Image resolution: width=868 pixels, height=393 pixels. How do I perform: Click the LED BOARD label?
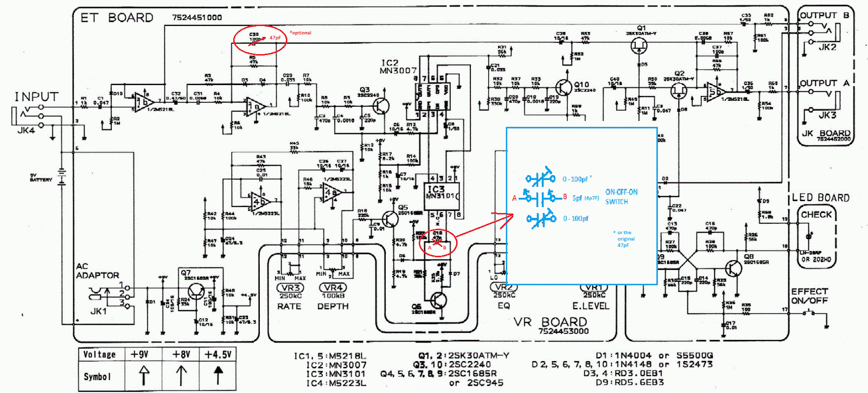(x=821, y=198)
